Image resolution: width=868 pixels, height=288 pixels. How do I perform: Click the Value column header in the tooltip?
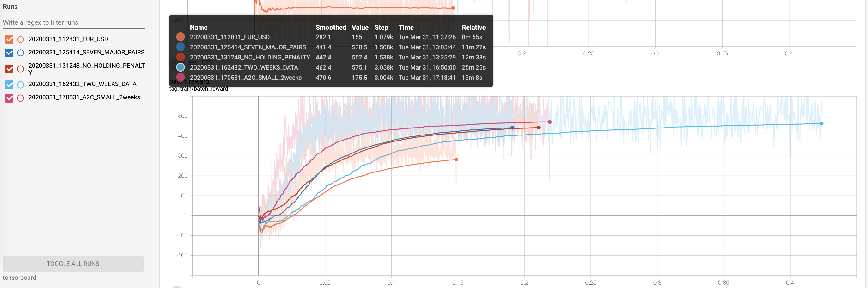[360, 28]
